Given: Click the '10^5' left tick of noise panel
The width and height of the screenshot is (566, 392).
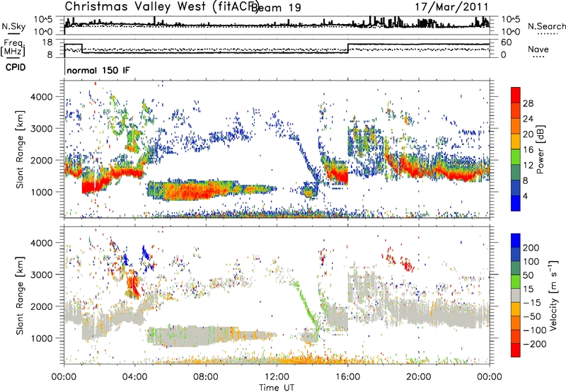Looking at the screenshot, I should 43,19.
